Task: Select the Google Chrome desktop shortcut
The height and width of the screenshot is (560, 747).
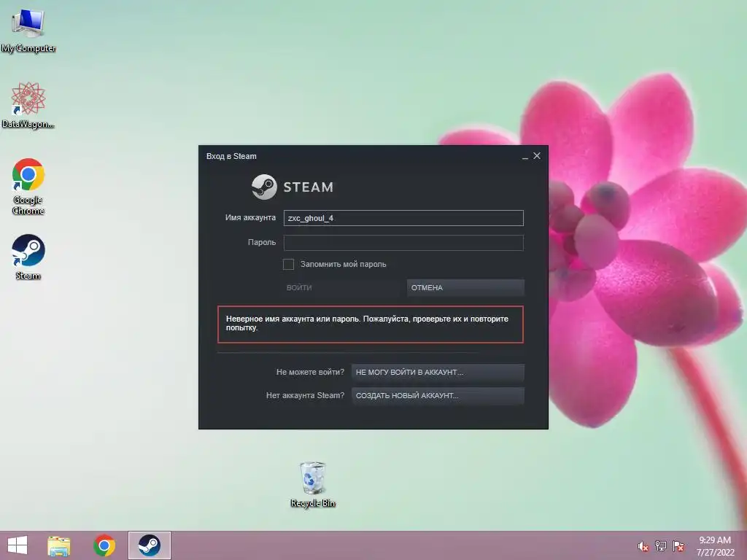Action: click(28, 186)
